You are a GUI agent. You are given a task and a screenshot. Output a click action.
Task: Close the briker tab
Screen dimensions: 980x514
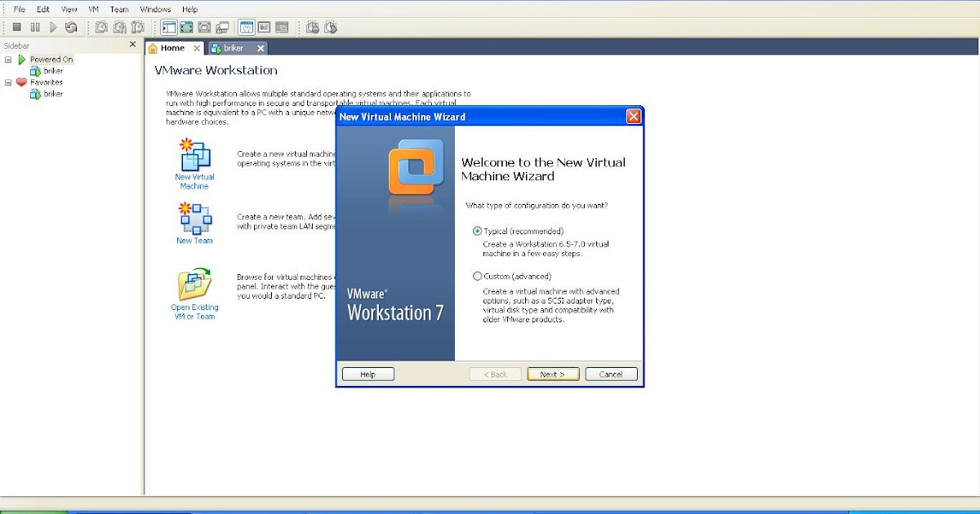(x=261, y=48)
